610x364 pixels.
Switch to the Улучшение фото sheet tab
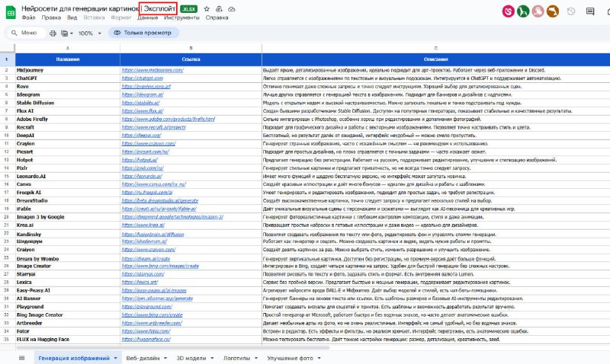pyautogui.click(x=290, y=358)
